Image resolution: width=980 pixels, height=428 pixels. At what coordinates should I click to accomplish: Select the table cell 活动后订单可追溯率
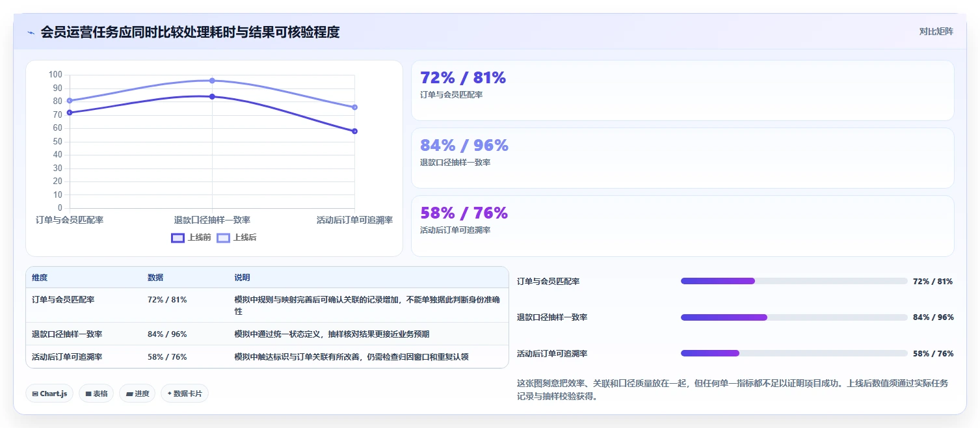[x=67, y=357]
